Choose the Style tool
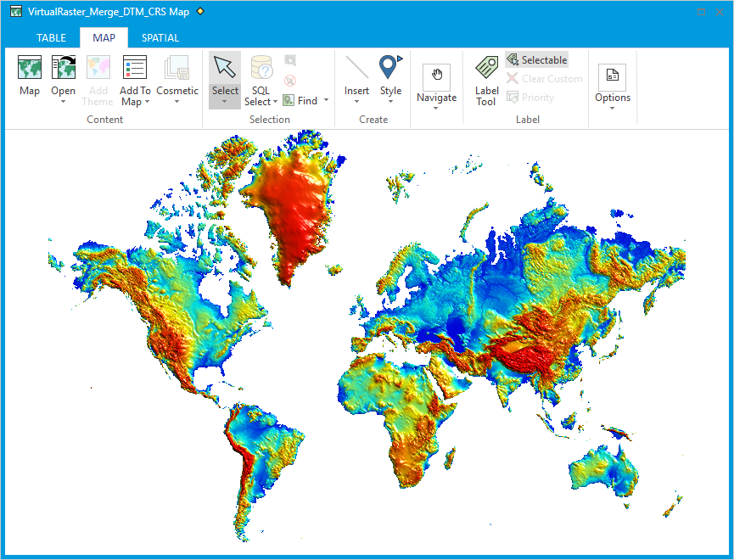 [x=390, y=76]
